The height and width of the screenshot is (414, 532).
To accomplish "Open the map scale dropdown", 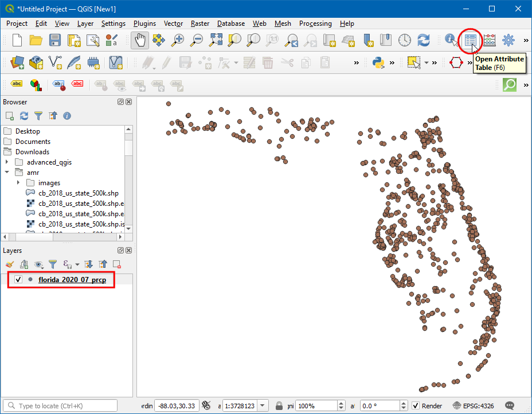I will click(x=263, y=406).
